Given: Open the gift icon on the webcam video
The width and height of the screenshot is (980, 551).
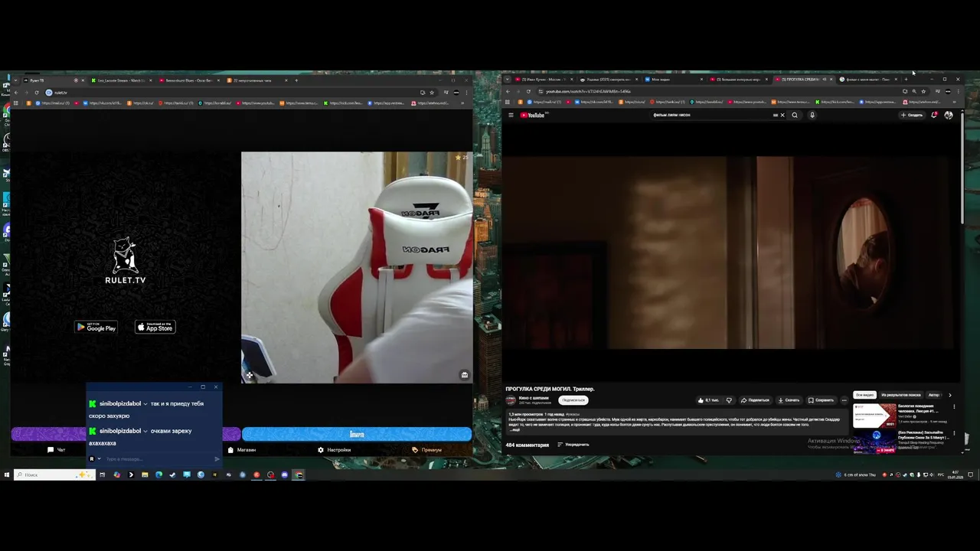Looking at the screenshot, I should pyautogui.click(x=464, y=375).
